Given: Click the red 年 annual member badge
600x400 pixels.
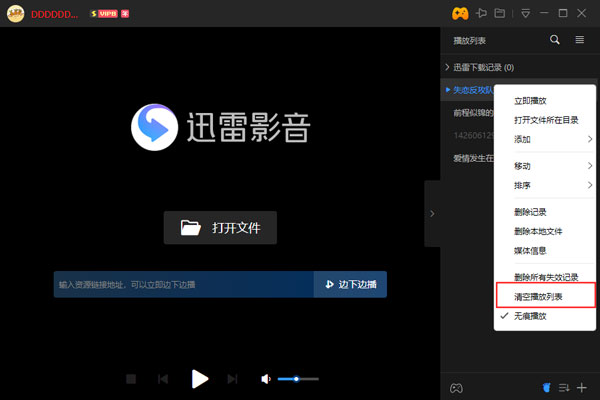Looking at the screenshot, I should pyautogui.click(x=125, y=14).
